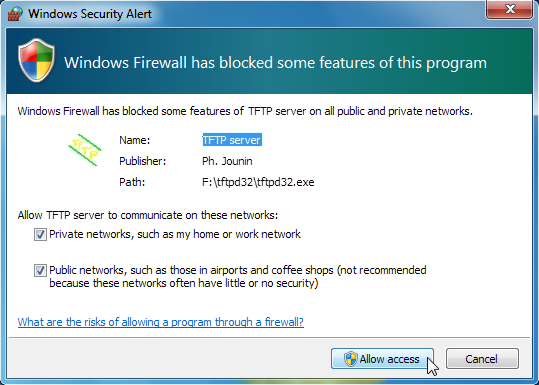Click the TFTP application icon

click(x=85, y=150)
